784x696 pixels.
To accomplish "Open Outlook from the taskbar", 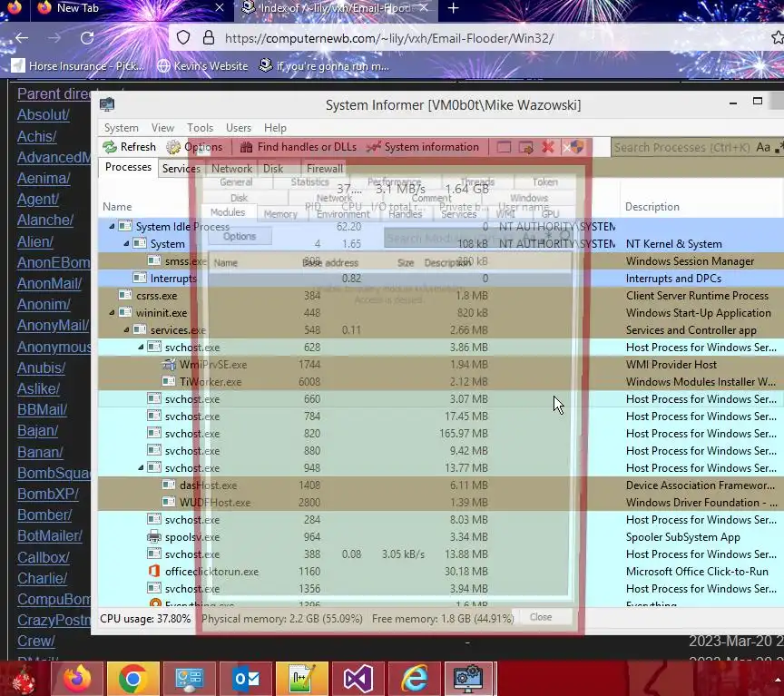I will pyautogui.click(x=246, y=679).
